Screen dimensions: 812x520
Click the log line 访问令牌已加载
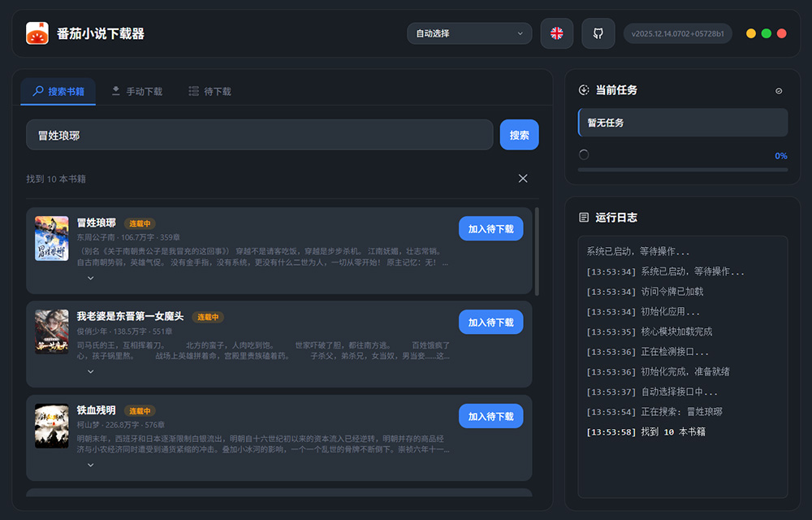(x=645, y=292)
